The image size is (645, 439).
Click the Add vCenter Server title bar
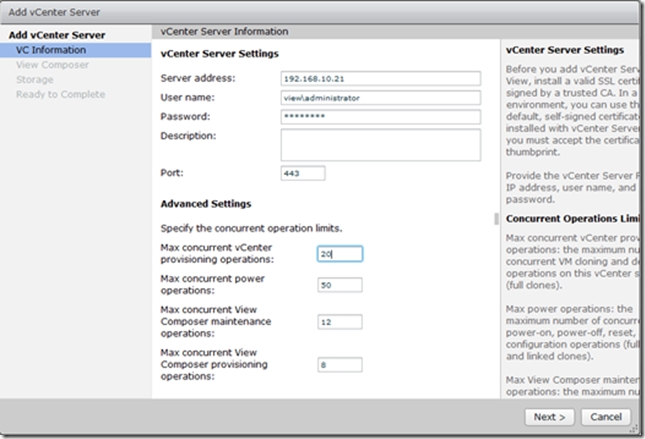click(320, 12)
